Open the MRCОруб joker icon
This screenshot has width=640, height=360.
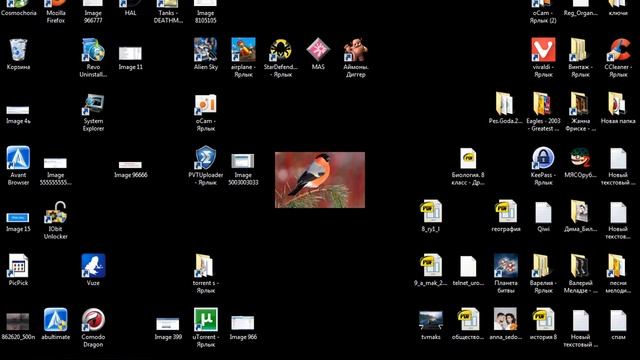tap(580, 158)
